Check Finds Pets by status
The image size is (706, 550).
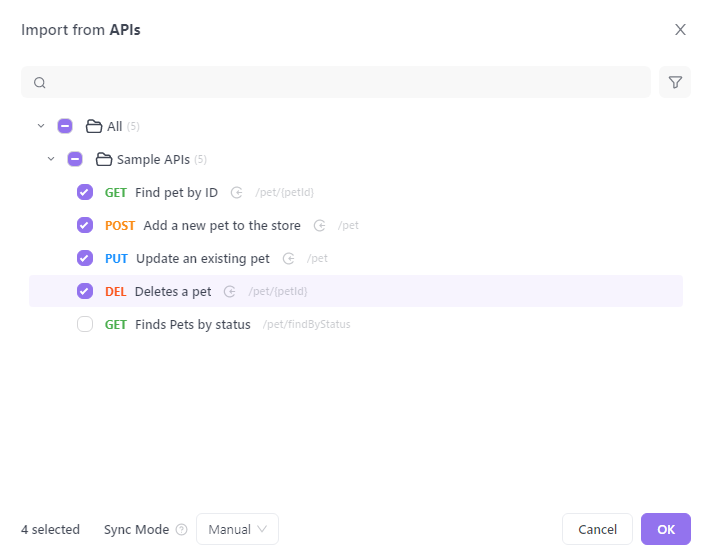[85, 324]
